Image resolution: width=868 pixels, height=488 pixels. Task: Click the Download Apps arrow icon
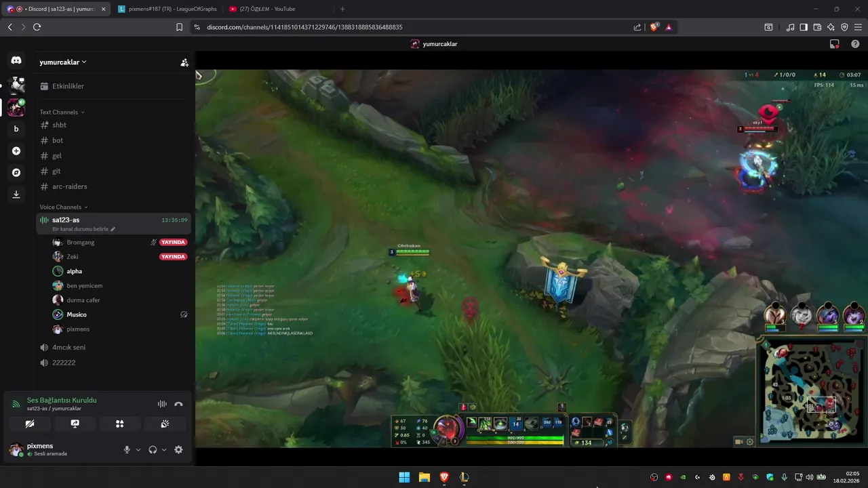[x=16, y=194]
